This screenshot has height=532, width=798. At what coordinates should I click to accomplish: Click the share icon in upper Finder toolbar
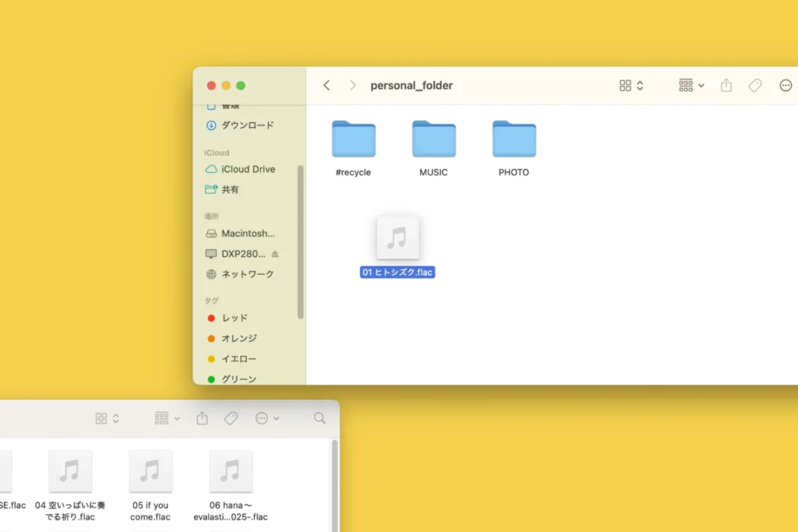[x=726, y=86]
